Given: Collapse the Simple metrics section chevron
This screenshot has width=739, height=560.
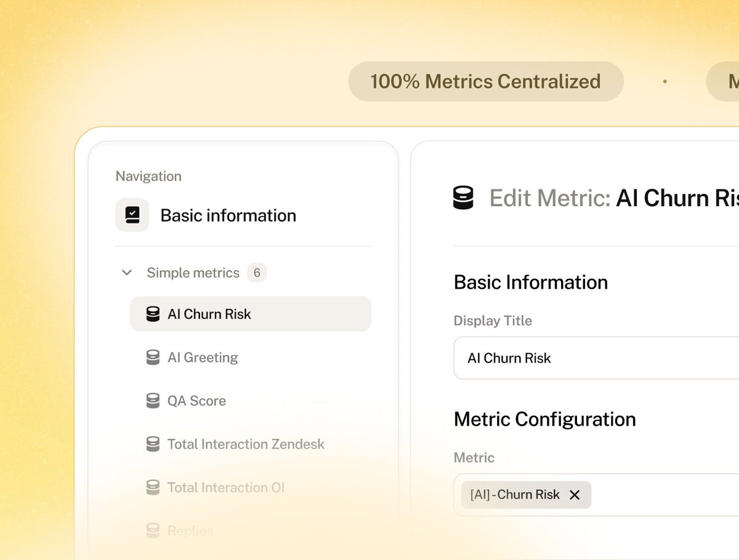Looking at the screenshot, I should coord(127,273).
